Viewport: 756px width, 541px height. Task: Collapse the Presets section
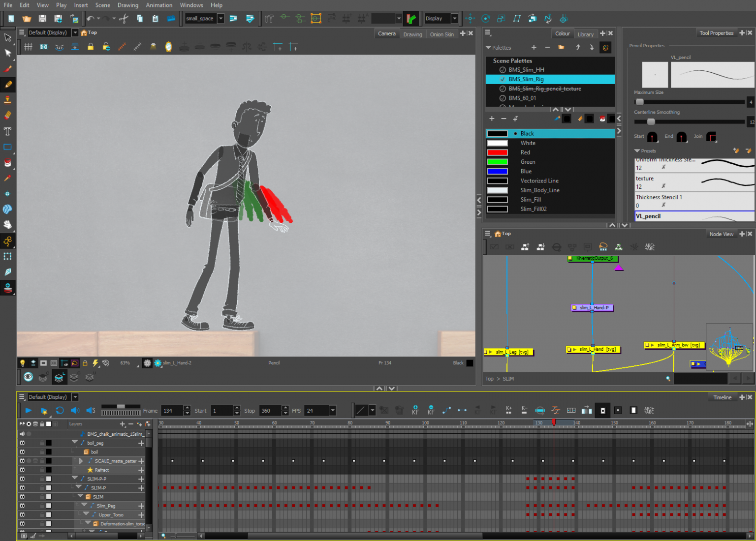(x=637, y=151)
